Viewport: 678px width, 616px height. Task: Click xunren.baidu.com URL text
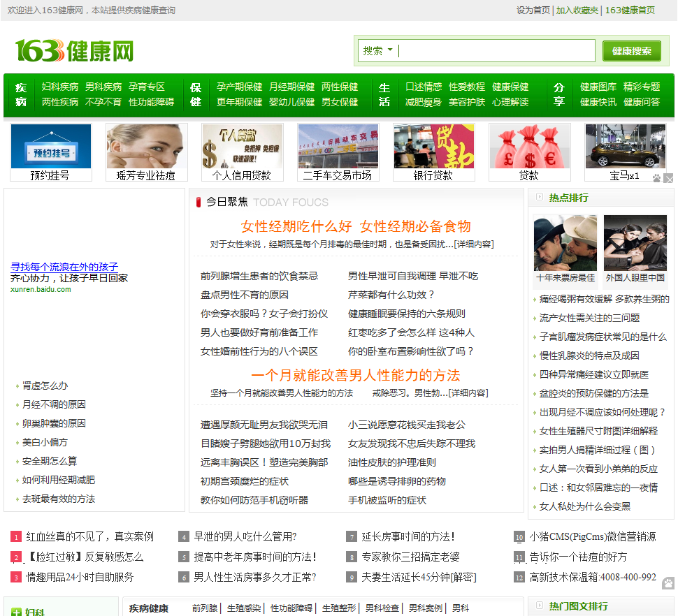click(41, 289)
